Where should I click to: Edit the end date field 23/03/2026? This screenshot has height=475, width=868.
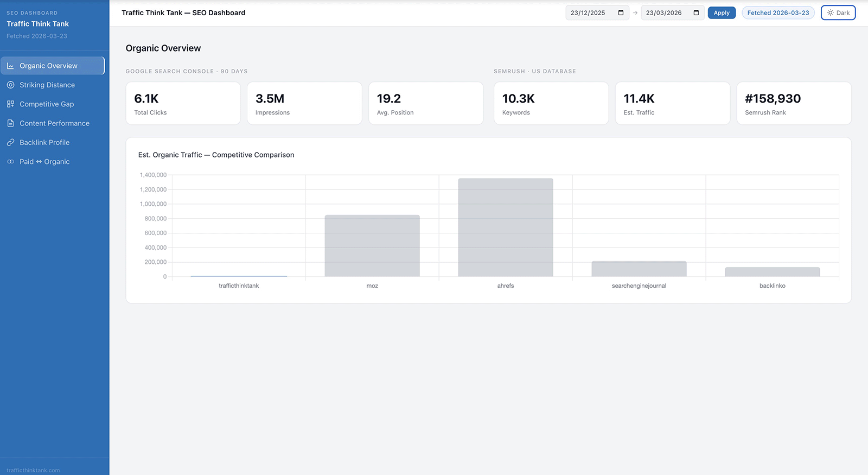pos(673,12)
